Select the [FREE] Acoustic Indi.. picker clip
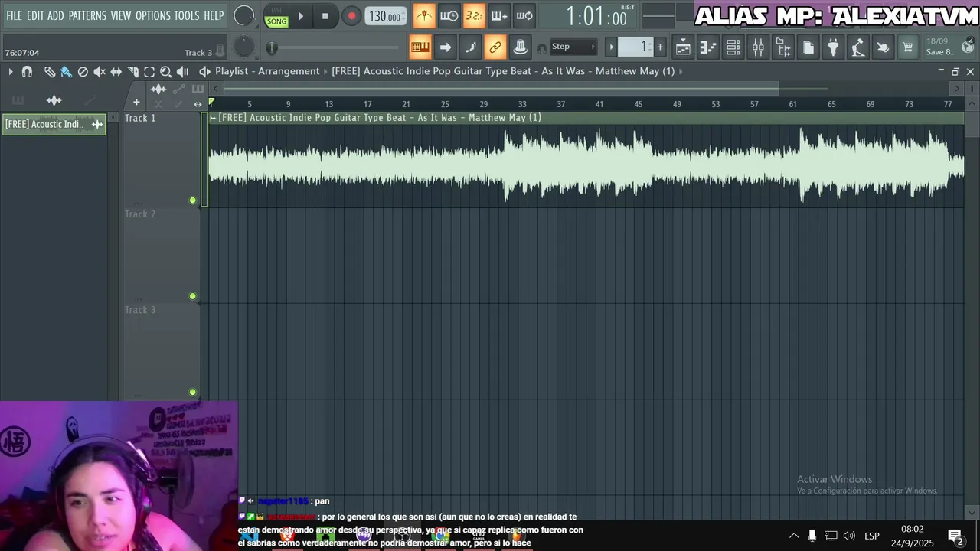The height and width of the screenshot is (551, 980). (54, 124)
